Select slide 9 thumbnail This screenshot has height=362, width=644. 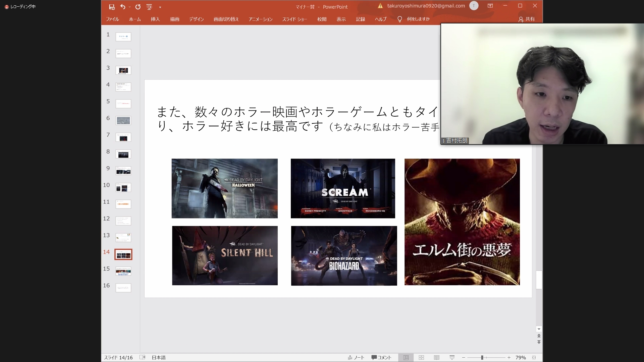123,171
